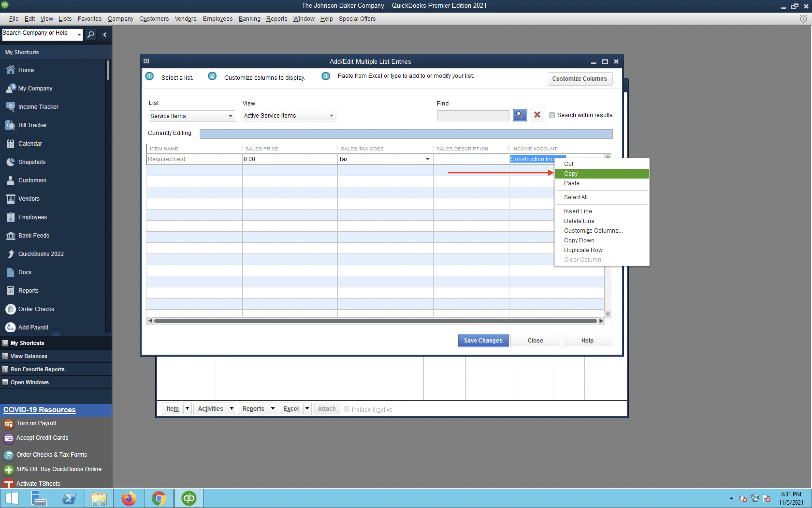Image resolution: width=812 pixels, height=508 pixels.
Task: Open Employees center shortcut
Action: (32, 217)
